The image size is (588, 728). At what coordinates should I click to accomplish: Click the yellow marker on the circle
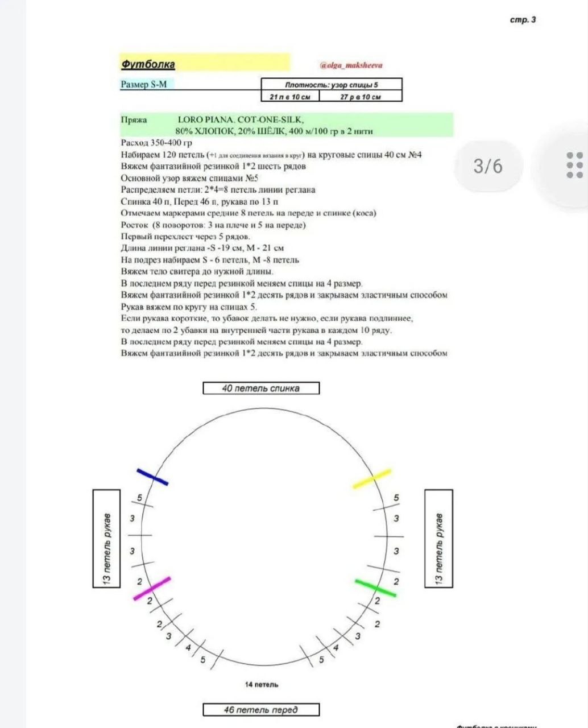[372, 478]
